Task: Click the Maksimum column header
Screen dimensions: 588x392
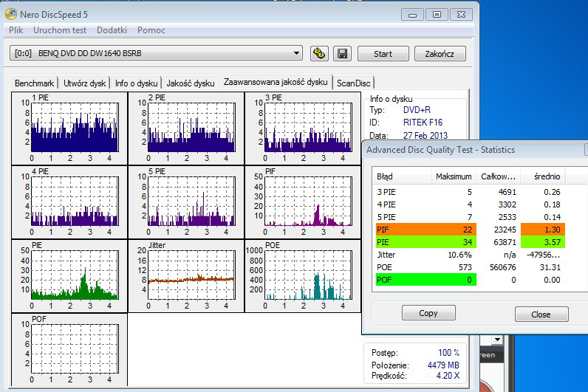Action: [454, 176]
